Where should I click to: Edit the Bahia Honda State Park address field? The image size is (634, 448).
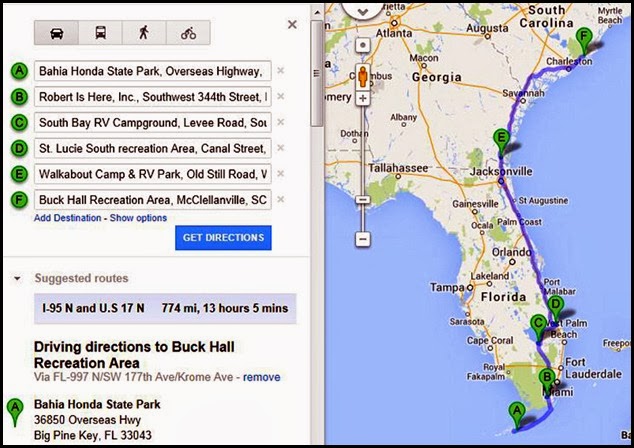(153, 71)
